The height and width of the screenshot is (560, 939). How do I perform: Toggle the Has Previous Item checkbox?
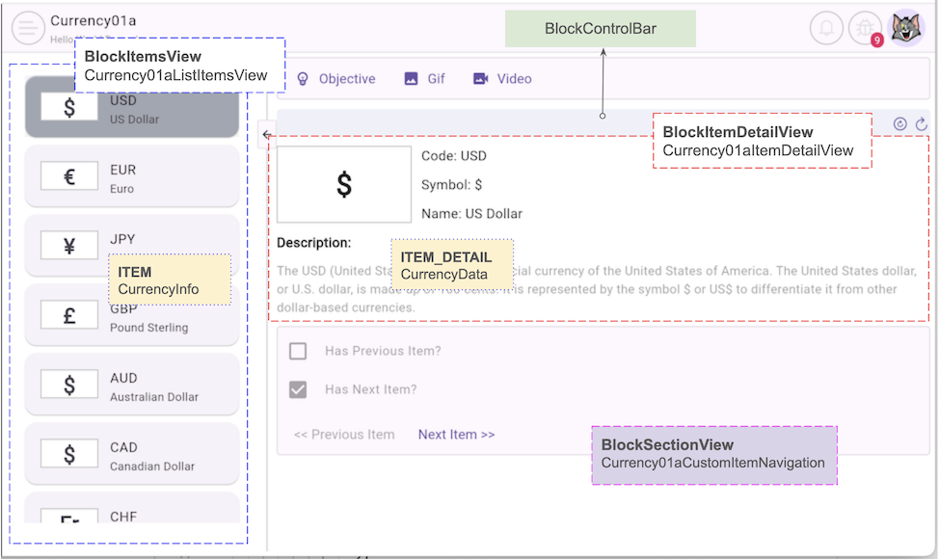[x=299, y=351]
